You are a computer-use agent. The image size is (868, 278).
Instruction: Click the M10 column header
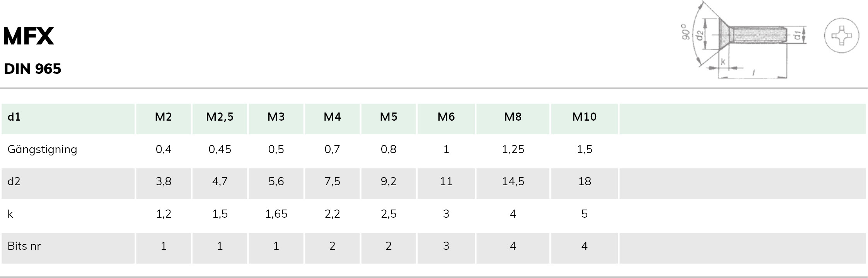click(x=584, y=117)
